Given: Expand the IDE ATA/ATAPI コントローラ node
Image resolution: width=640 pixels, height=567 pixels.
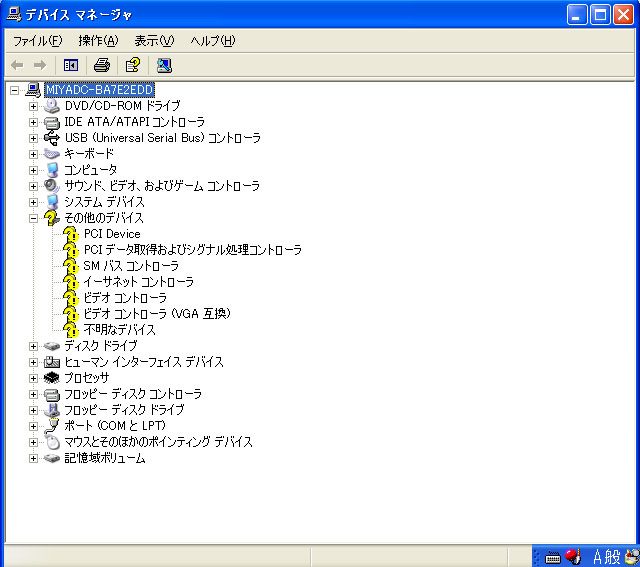Looking at the screenshot, I should click(x=33, y=122).
